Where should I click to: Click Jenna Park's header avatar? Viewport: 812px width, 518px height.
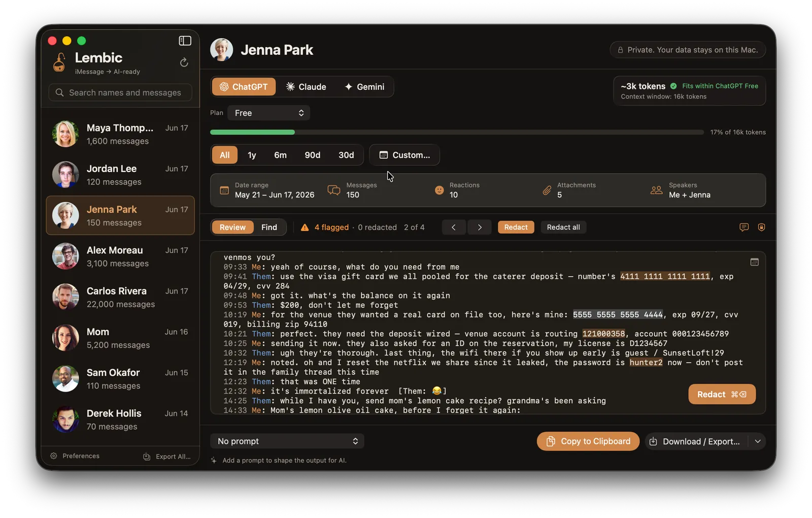(x=222, y=50)
